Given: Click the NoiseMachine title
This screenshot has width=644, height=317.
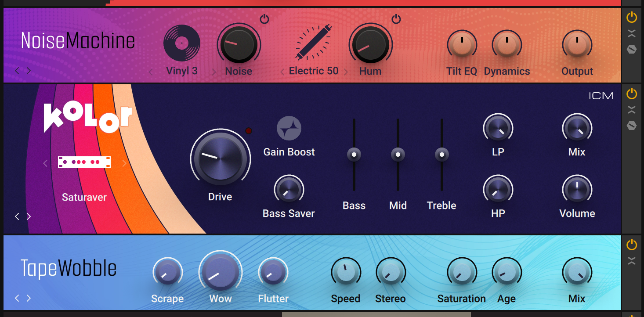Looking at the screenshot, I should click(x=78, y=41).
